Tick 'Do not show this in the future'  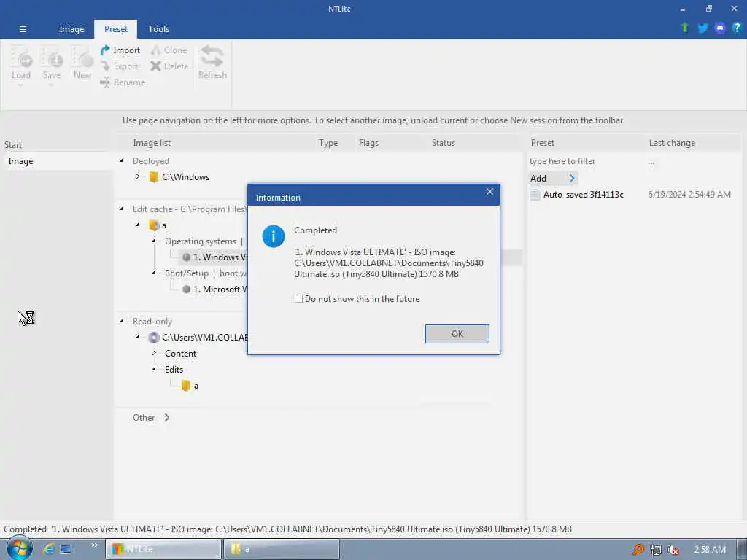click(298, 299)
